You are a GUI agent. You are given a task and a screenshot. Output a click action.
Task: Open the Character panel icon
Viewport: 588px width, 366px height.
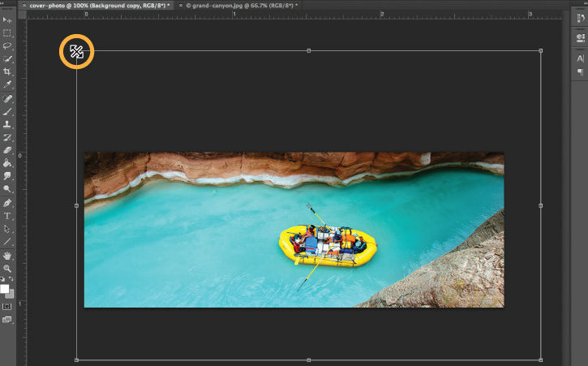point(580,58)
